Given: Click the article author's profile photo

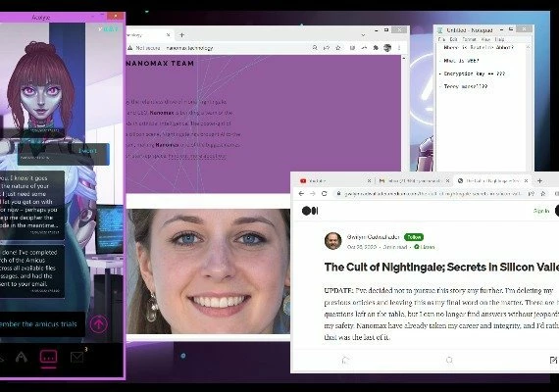Looking at the screenshot, I should (x=333, y=241).
